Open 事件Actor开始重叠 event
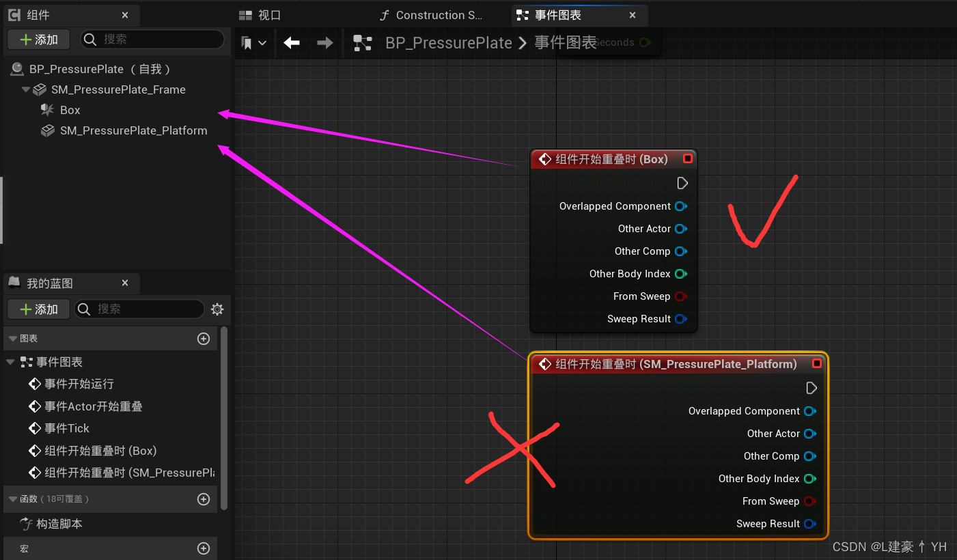This screenshot has height=560, width=957. click(94, 406)
